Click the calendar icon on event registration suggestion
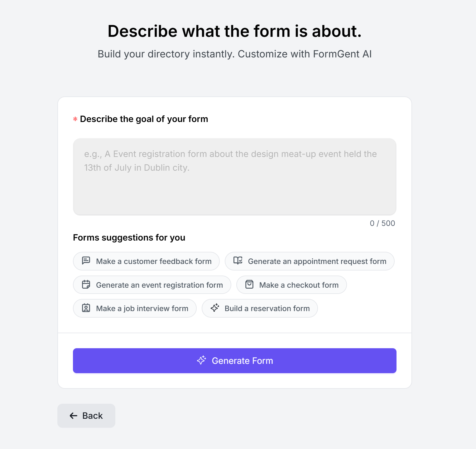Image resolution: width=476 pixels, height=449 pixels. tap(86, 285)
